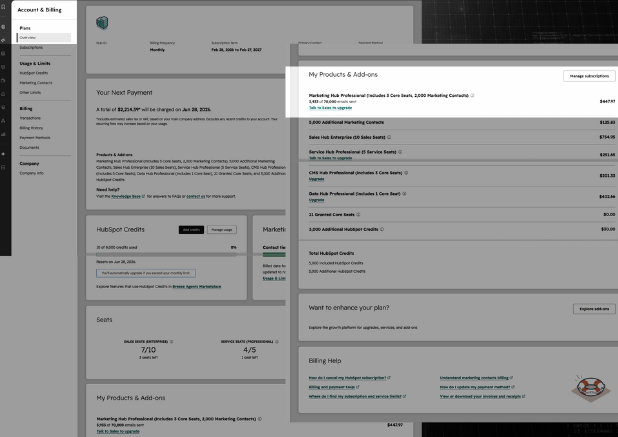Click Talk to Sales to upgrade under highlighted Marketing Hub Professional
Viewport: 618px width, 437px height.
point(330,108)
